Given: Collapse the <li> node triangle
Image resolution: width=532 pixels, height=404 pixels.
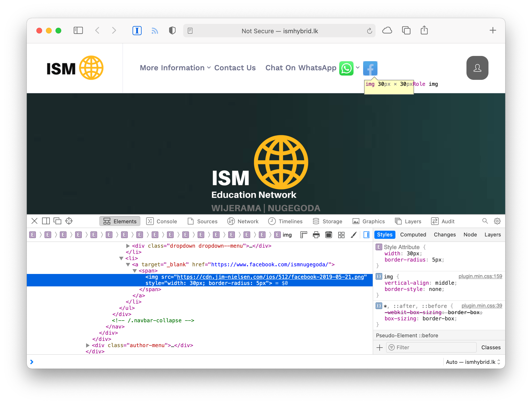Looking at the screenshot, I should (122, 258).
